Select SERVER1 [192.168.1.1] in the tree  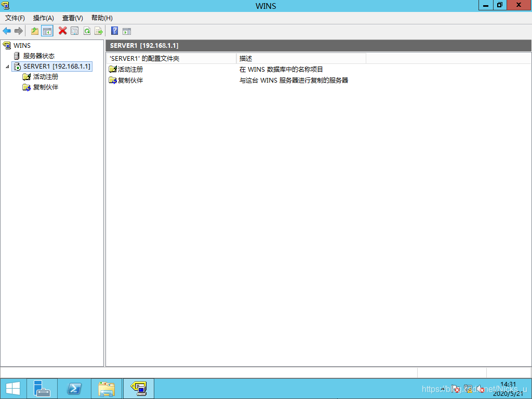(x=57, y=66)
